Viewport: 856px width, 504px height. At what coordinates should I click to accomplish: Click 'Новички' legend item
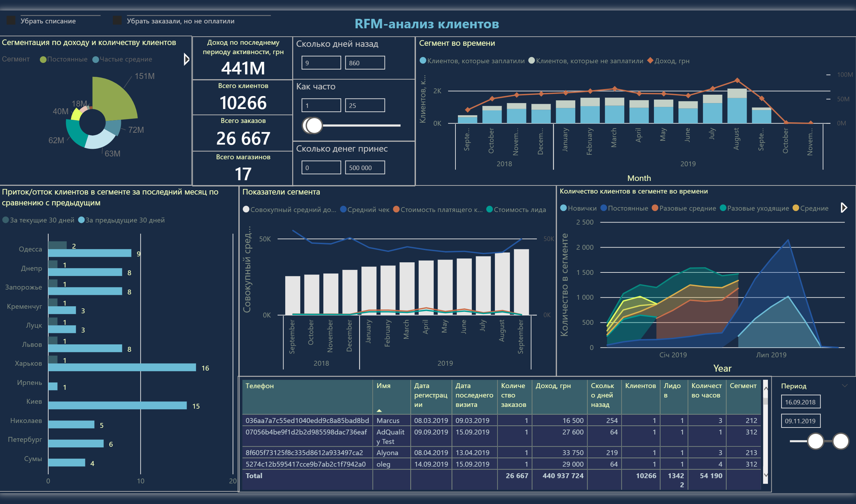[578, 208]
